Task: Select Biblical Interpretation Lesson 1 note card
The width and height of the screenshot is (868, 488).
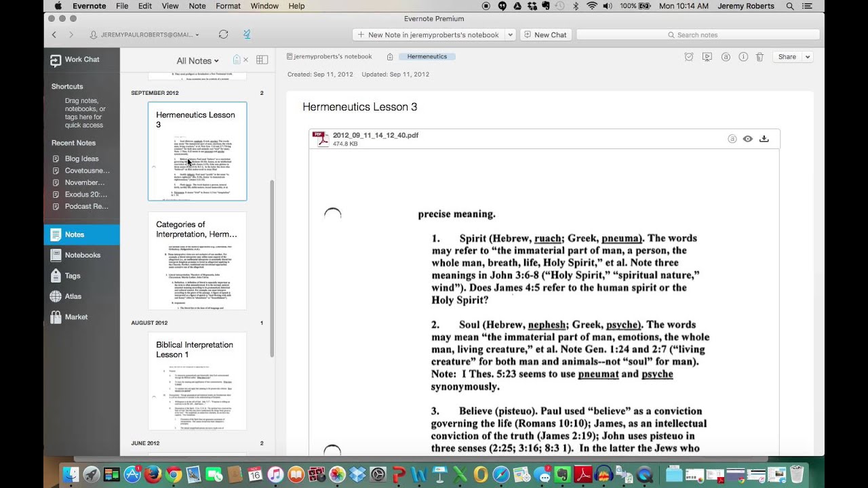Action: coord(197,381)
